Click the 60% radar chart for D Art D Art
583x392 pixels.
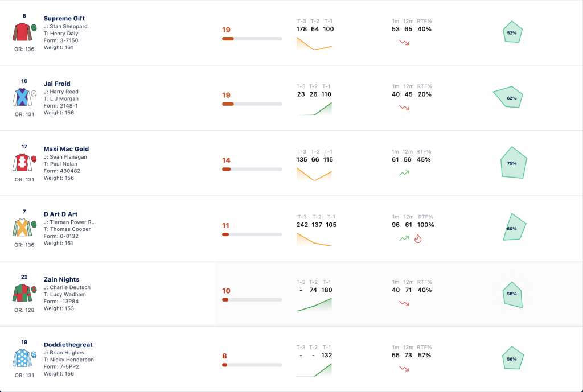click(514, 227)
